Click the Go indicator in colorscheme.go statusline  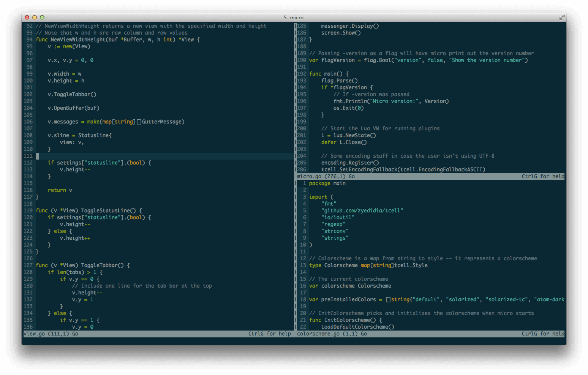pyautogui.click(x=364, y=334)
